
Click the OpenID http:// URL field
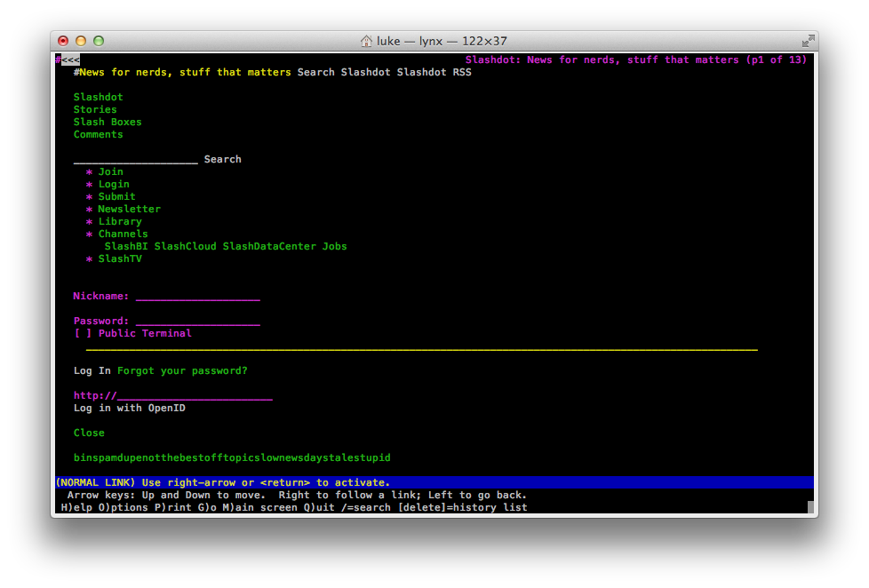tap(195, 396)
